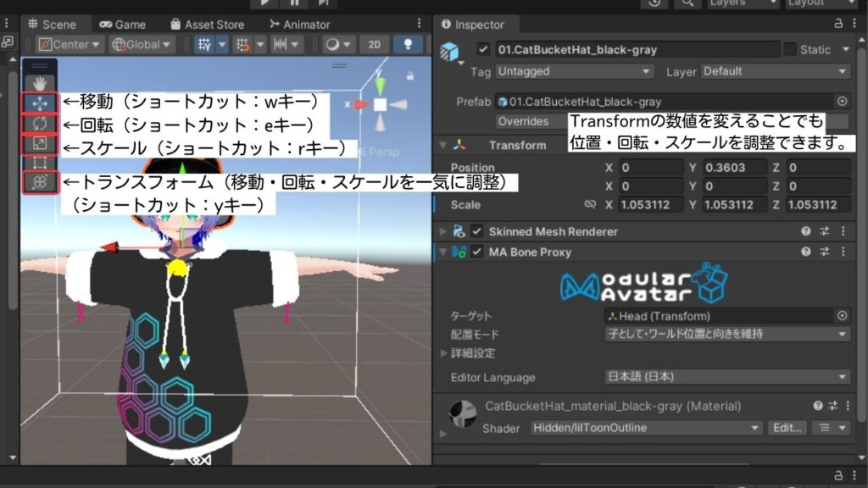Disable the Skinned Mesh Renderer checkbox
The image size is (868, 488).
click(476, 231)
